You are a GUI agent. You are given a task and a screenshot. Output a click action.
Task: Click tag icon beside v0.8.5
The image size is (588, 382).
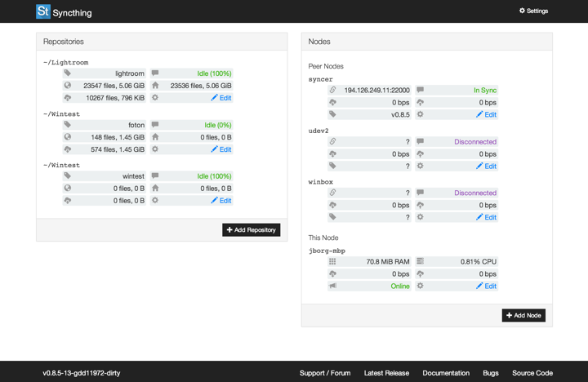coord(332,114)
